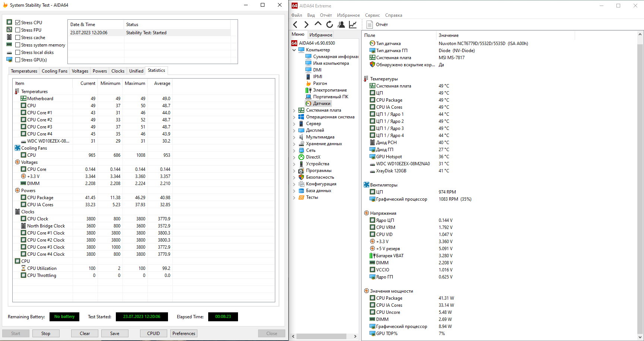Expand the Устройства tree node
Viewport: 644px width, 341px height.
tap(294, 164)
